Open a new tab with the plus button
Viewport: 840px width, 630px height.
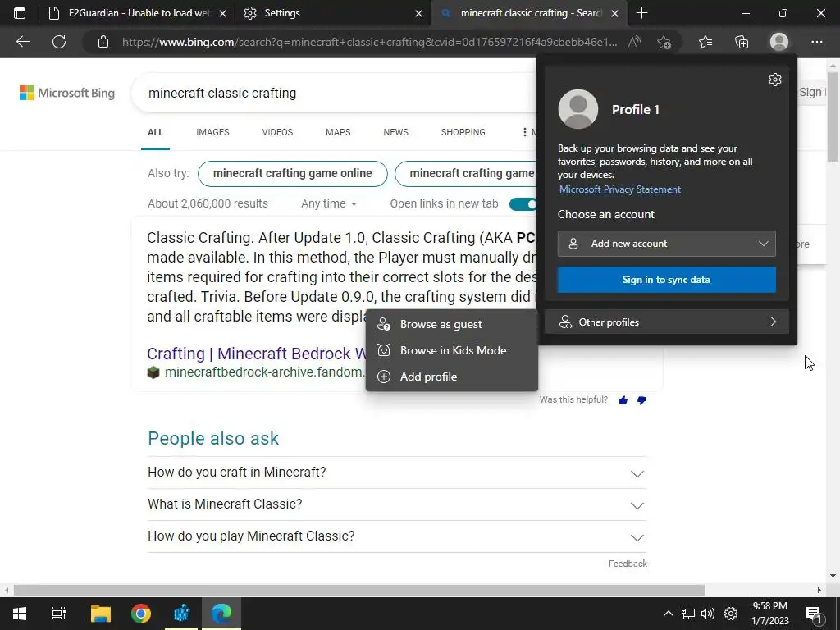coord(641,13)
